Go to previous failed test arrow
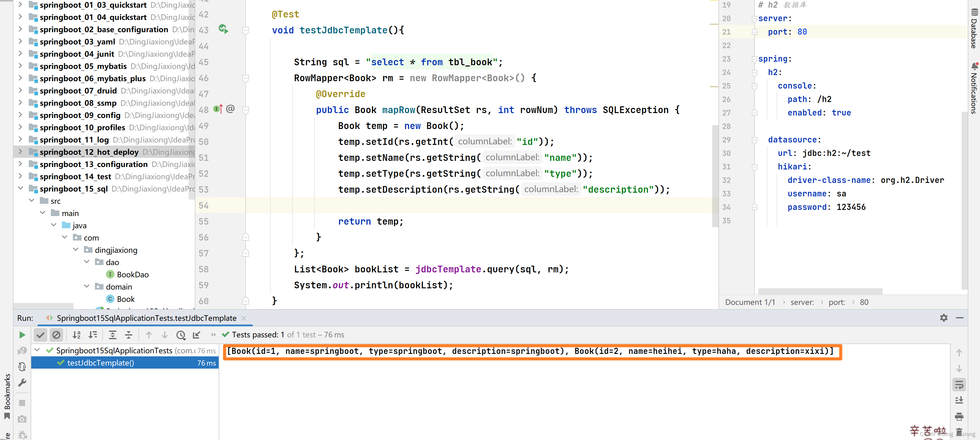The width and height of the screenshot is (980, 440). pyautogui.click(x=149, y=335)
